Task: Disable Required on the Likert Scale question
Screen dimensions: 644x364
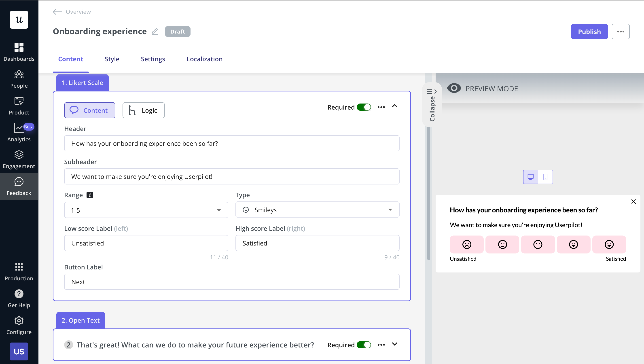Action: [x=364, y=107]
